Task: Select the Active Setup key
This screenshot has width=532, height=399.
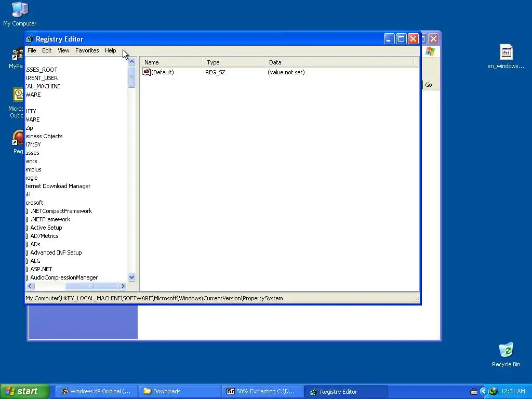Action: click(x=46, y=228)
